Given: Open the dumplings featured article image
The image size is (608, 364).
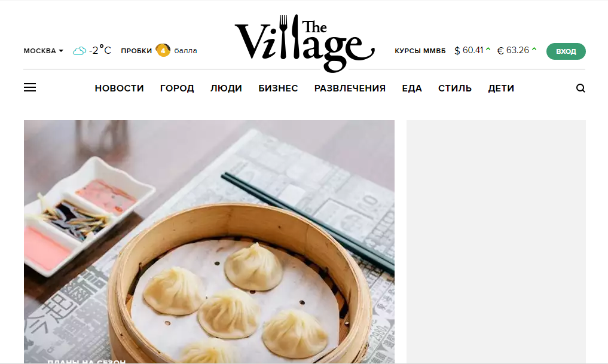Looking at the screenshot, I should tap(209, 241).
